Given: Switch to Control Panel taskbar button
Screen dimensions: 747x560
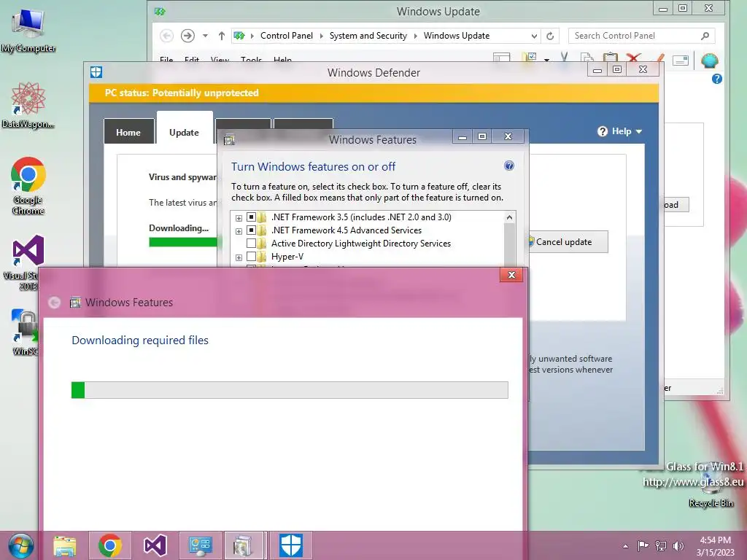Looking at the screenshot, I should (x=200, y=545).
